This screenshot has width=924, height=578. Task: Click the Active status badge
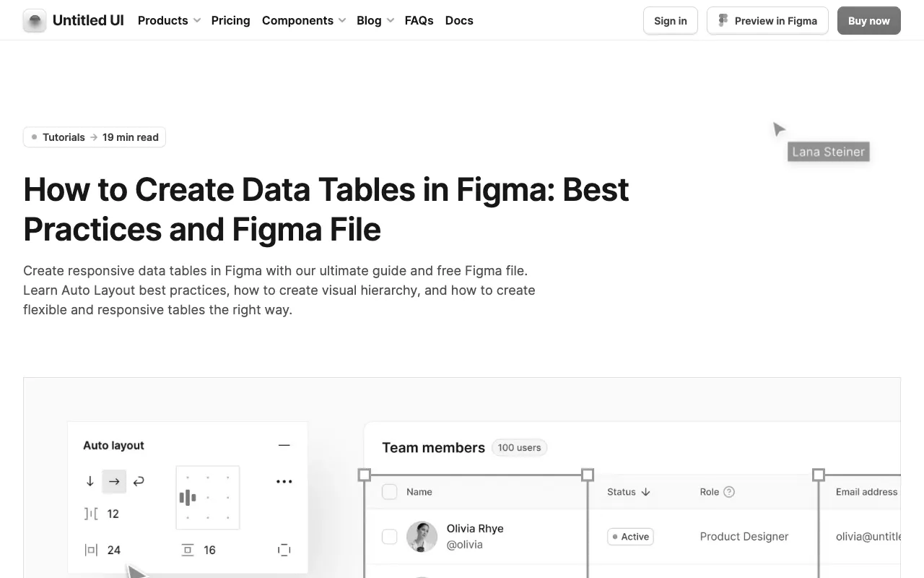630,537
